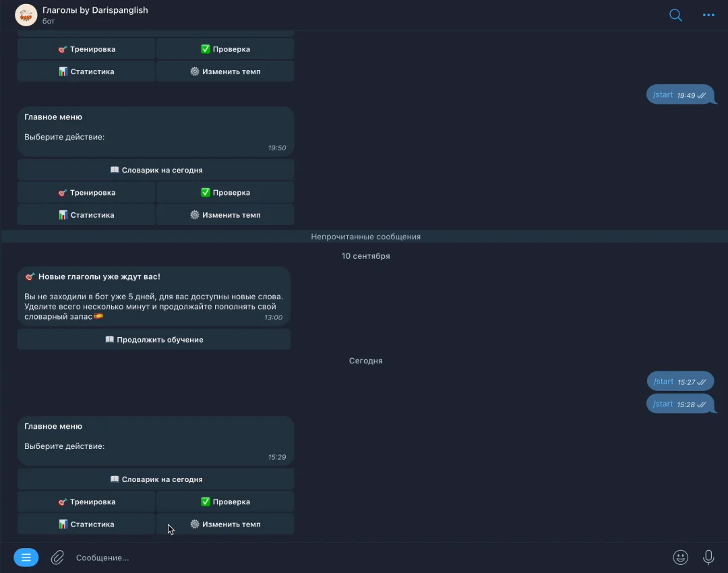Screen dimensions: 728x573
Task: Click the paperclip attach icon
Action: click(x=57, y=557)
